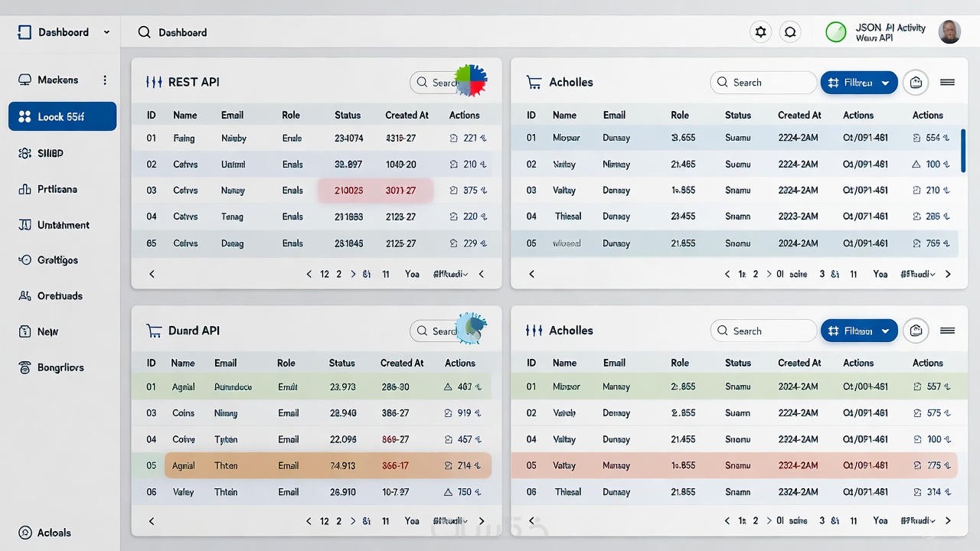Image resolution: width=980 pixels, height=551 pixels.
Task: Click the action icon in REST API row 03
Action: pos(453,191)
